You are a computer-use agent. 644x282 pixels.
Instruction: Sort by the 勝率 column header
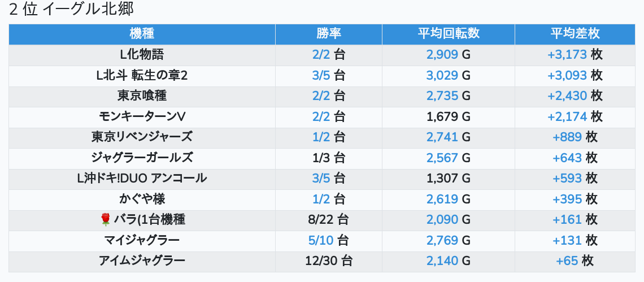328,33
